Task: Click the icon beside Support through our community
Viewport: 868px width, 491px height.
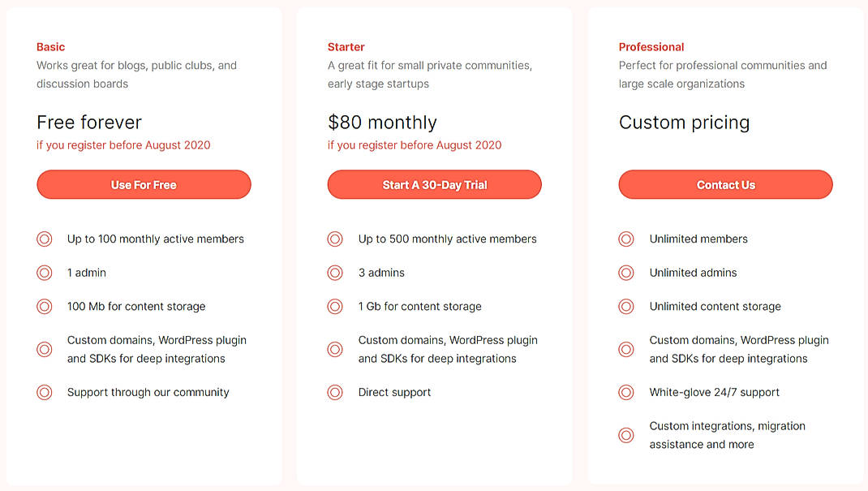Action: point(44,392)
